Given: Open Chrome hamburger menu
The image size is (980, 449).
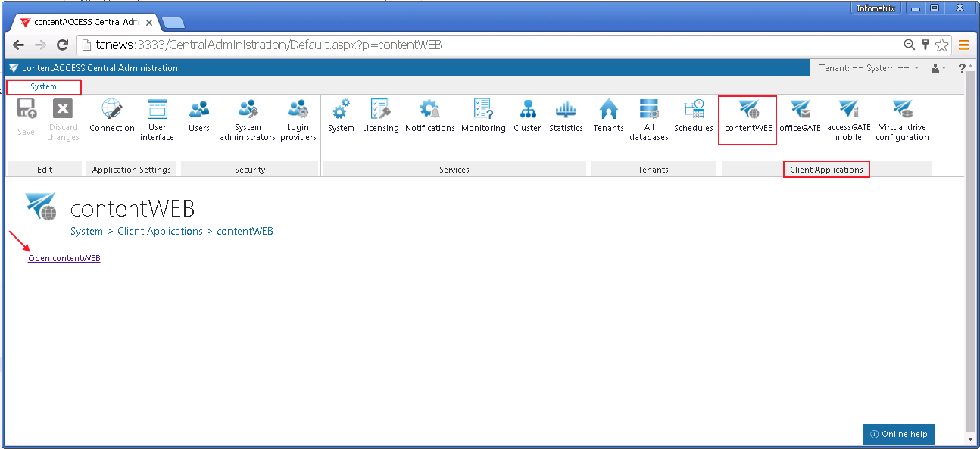Looking at the screenshot, I should pos(964,45).
